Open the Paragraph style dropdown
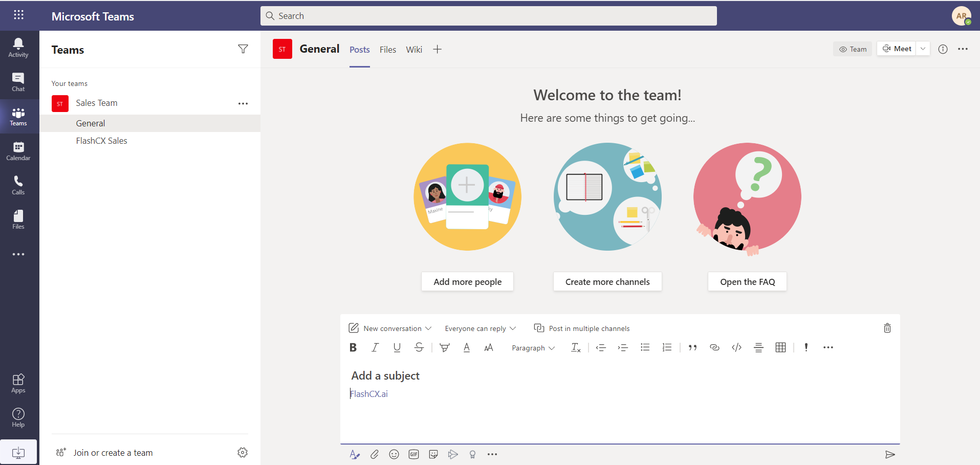 click(533, 348)
